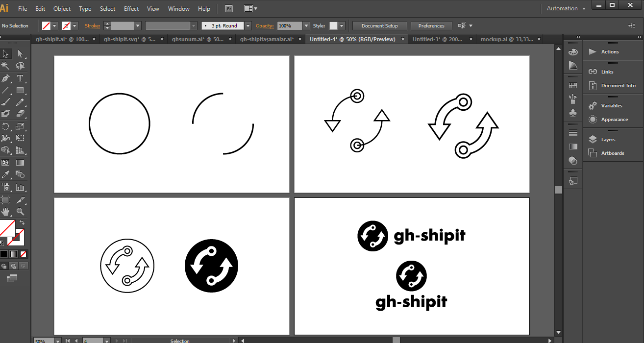
Task: Select the Magic Wand tool
Action: coord(6,66)
